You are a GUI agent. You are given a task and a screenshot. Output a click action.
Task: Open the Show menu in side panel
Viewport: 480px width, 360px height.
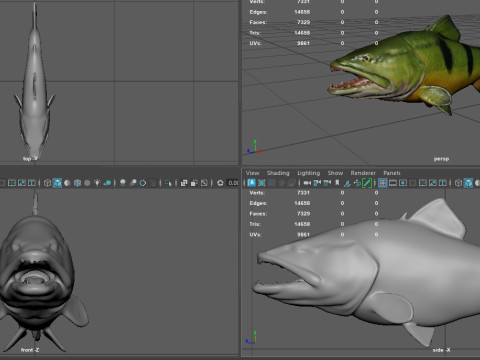click(335, 173)
